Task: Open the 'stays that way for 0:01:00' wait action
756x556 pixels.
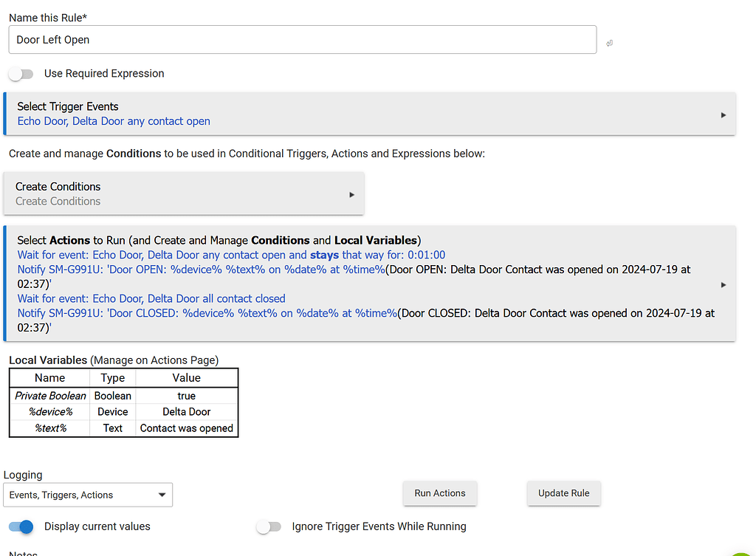Action: pyautogui.click(x=231, y=255)
